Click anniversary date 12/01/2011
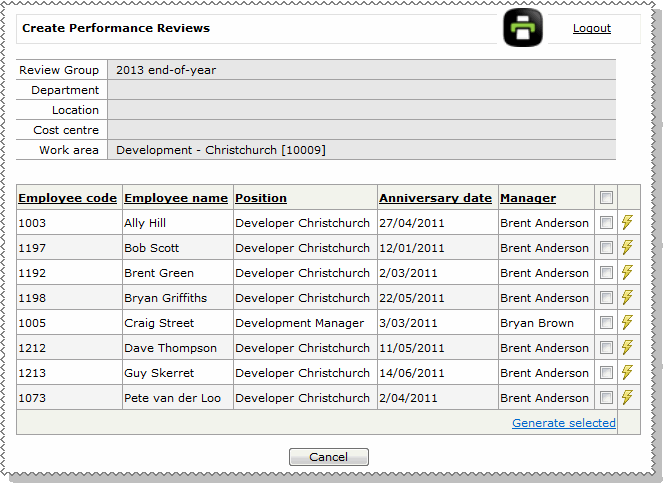This screenshot has width=672, height=492. 412,248
